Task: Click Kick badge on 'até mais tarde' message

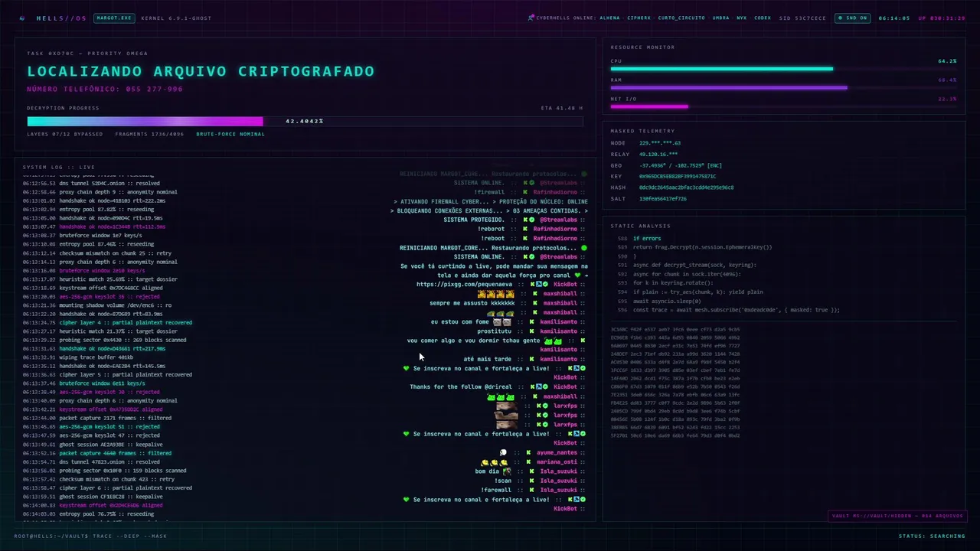Action: [x=531, y=359]
